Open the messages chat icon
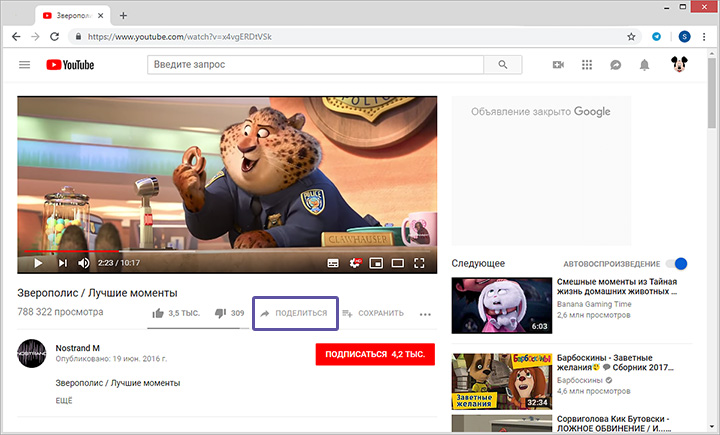 coord(616,65)
